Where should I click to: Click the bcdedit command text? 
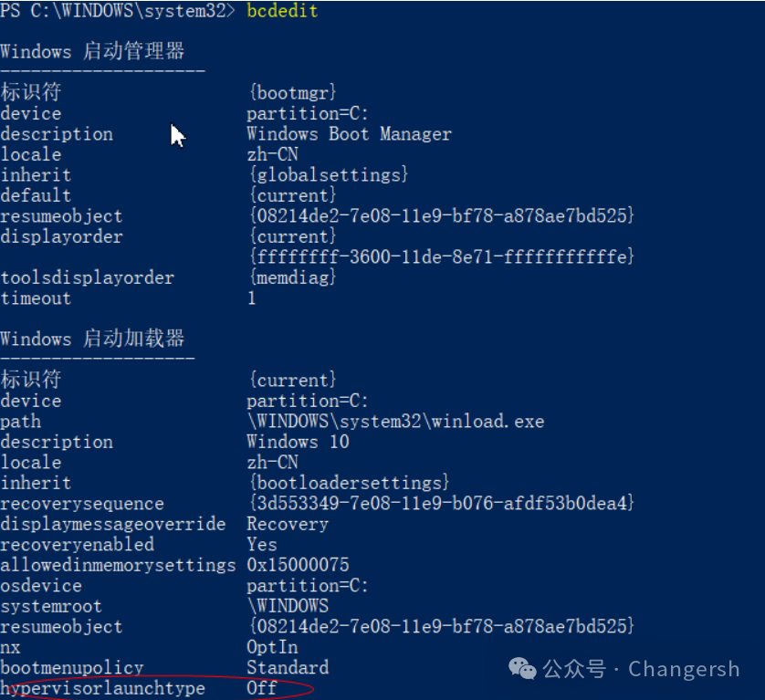pos(282,11)
